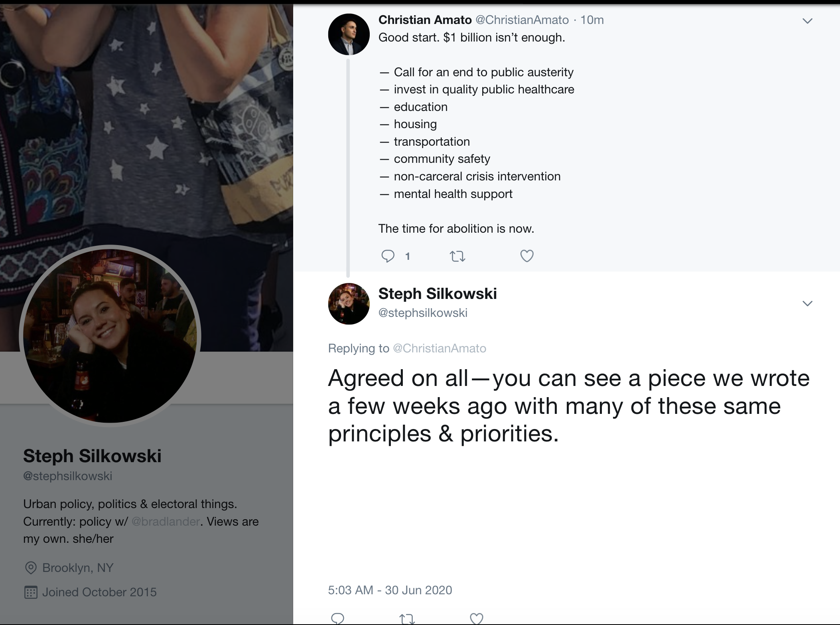
Task: Open Christian Amato's profile name link
Action: 425,20
